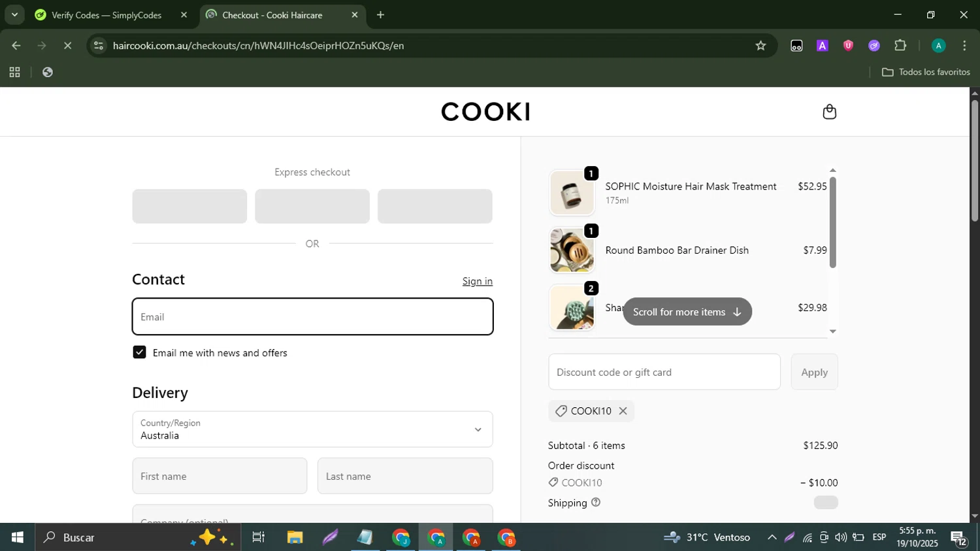Click the Last name field
Viewport: 980px width, 551px height.
tap(405, 476)
